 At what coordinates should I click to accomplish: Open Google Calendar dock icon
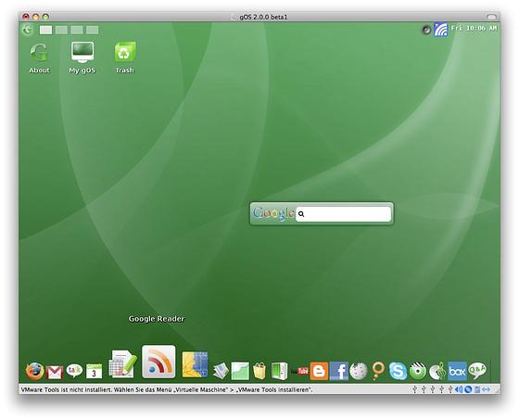(x=94, y=371)
